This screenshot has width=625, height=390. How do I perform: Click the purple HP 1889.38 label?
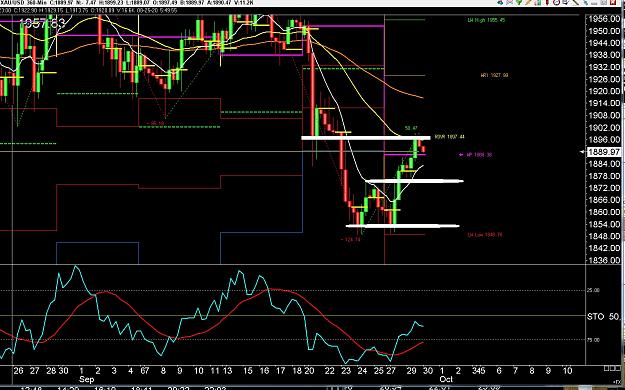[478, 155]
